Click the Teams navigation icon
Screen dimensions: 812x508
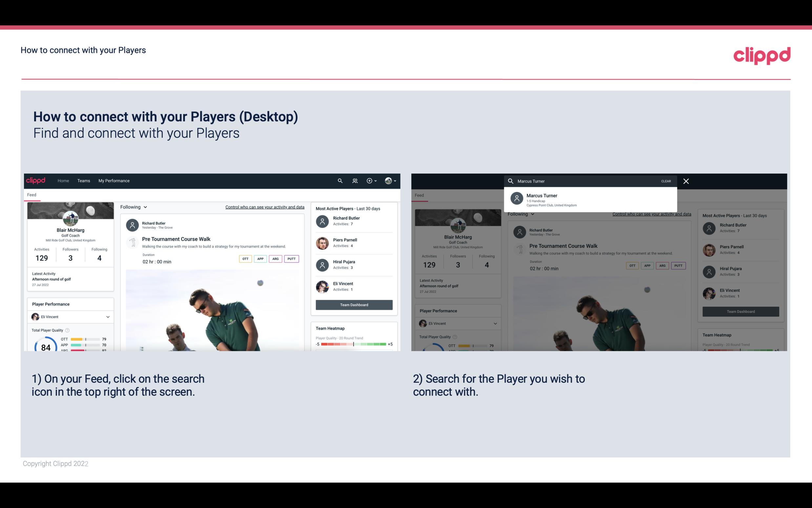[84, 180]
